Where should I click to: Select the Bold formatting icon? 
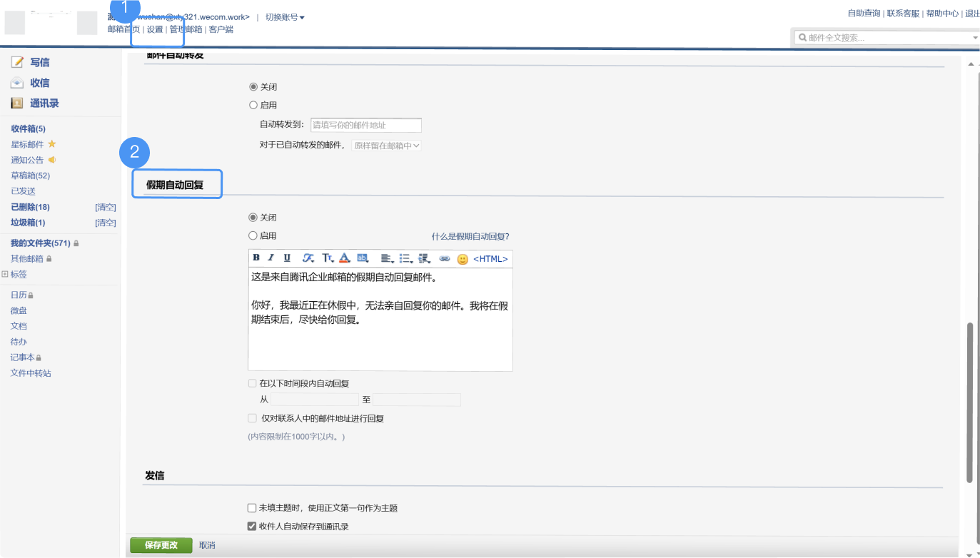coord(256,258)
